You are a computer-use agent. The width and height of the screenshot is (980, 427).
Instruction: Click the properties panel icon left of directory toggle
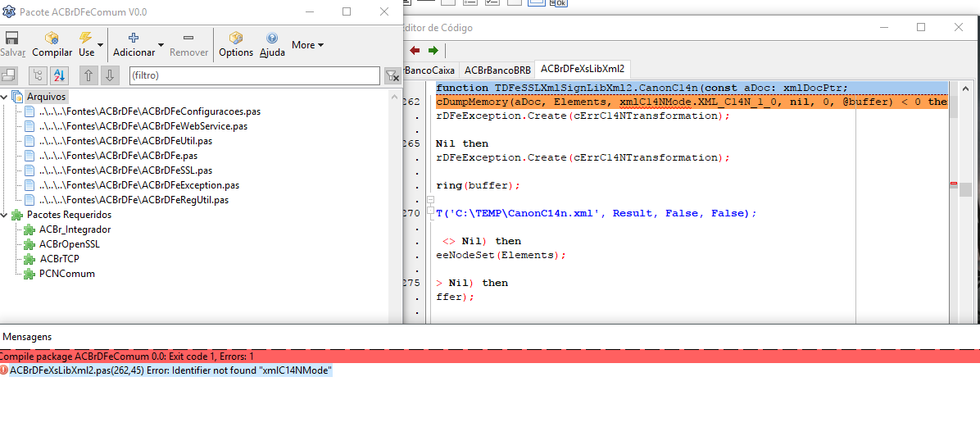(8, 75)
